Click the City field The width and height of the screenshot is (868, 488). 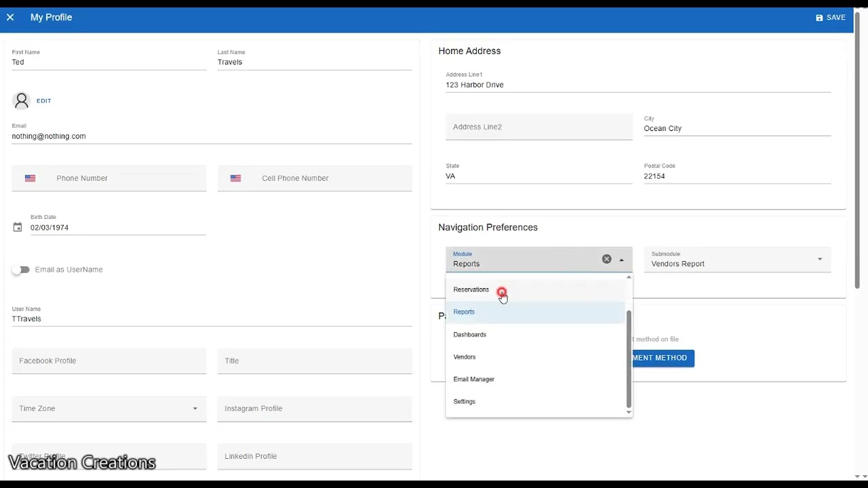[737, 125]
